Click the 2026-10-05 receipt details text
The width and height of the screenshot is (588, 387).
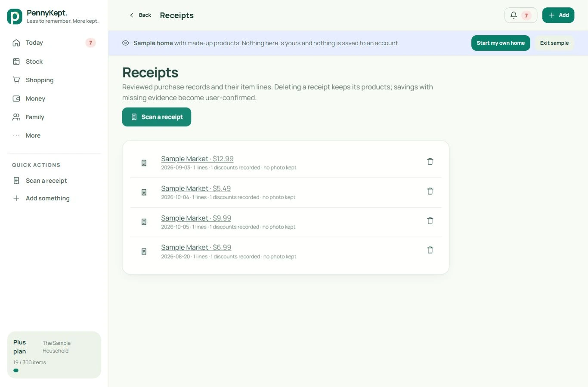(x=228, y=227)
